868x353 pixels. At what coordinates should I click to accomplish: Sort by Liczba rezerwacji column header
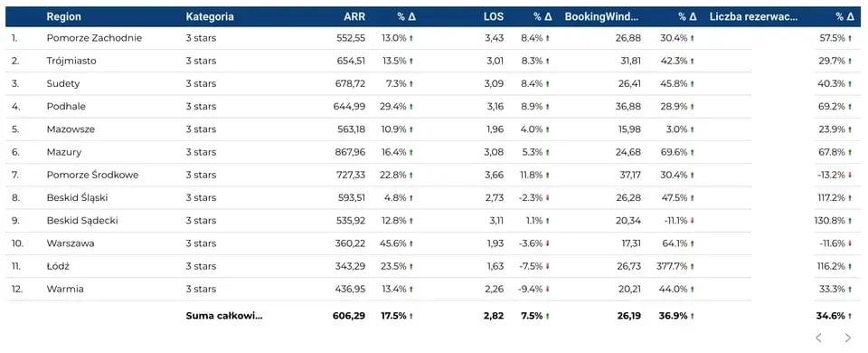tap(754, 16)
